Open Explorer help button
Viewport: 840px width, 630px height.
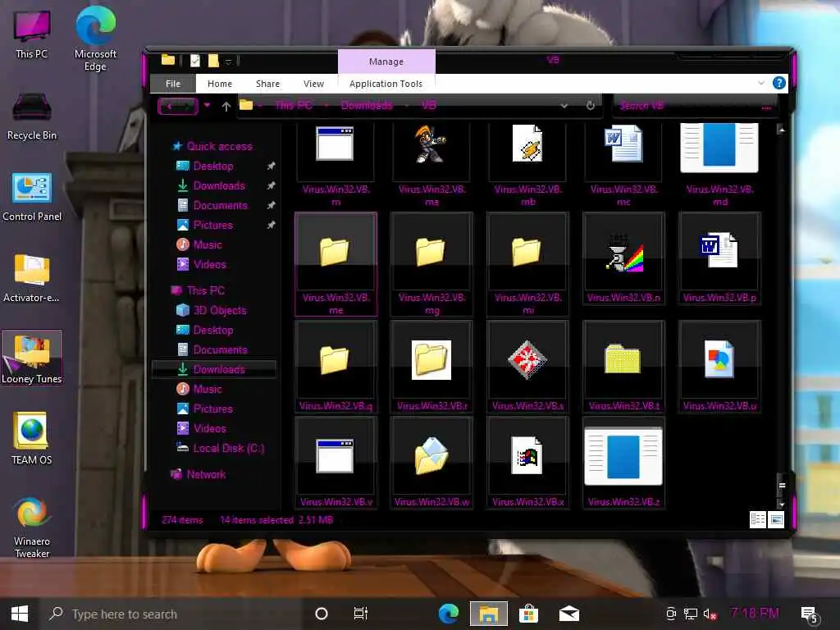779,83
